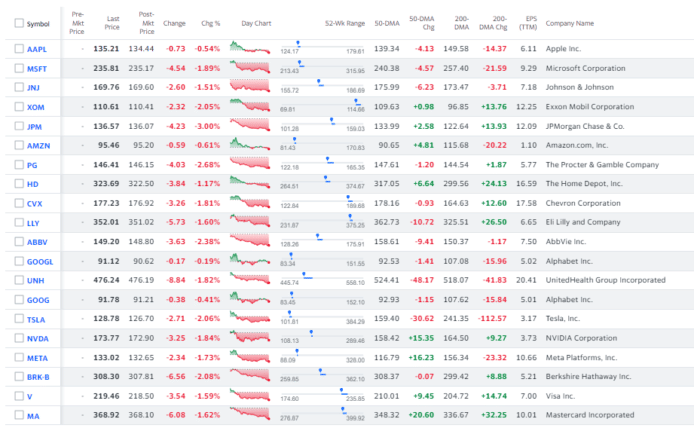Sort by the Symbol column header
This screenshot has height=428, width=694.
(38, 24)
